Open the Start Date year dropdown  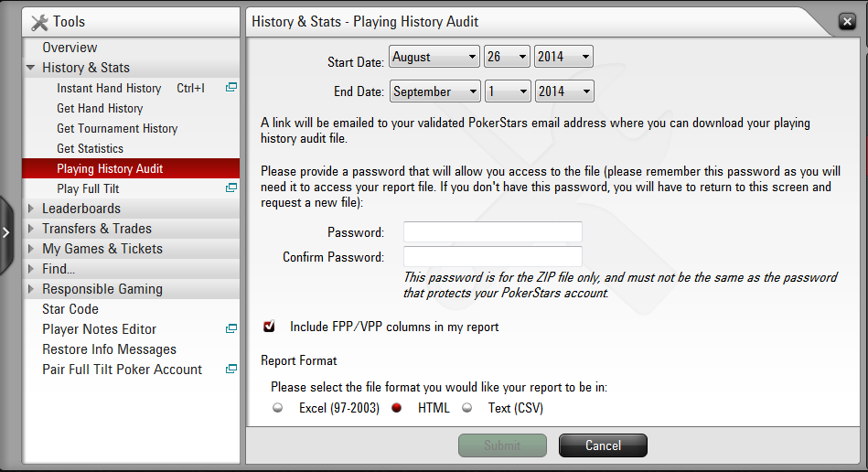coord(563,57)
